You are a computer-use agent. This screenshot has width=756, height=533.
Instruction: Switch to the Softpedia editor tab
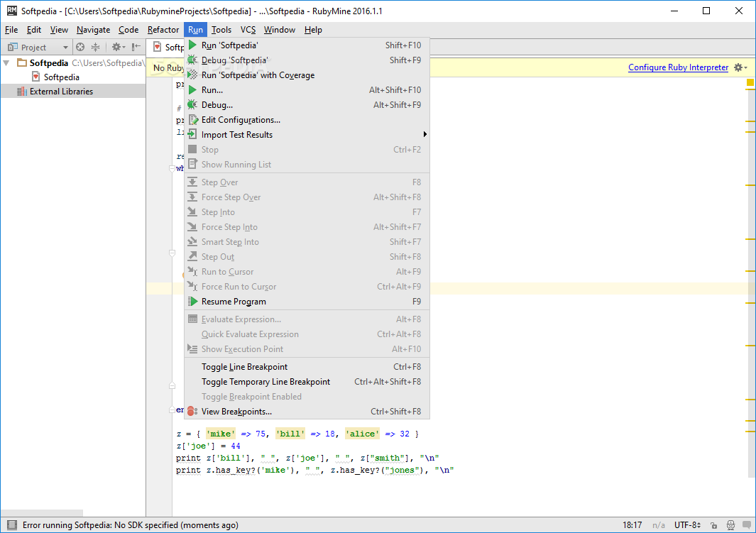[x=168, y=48]
